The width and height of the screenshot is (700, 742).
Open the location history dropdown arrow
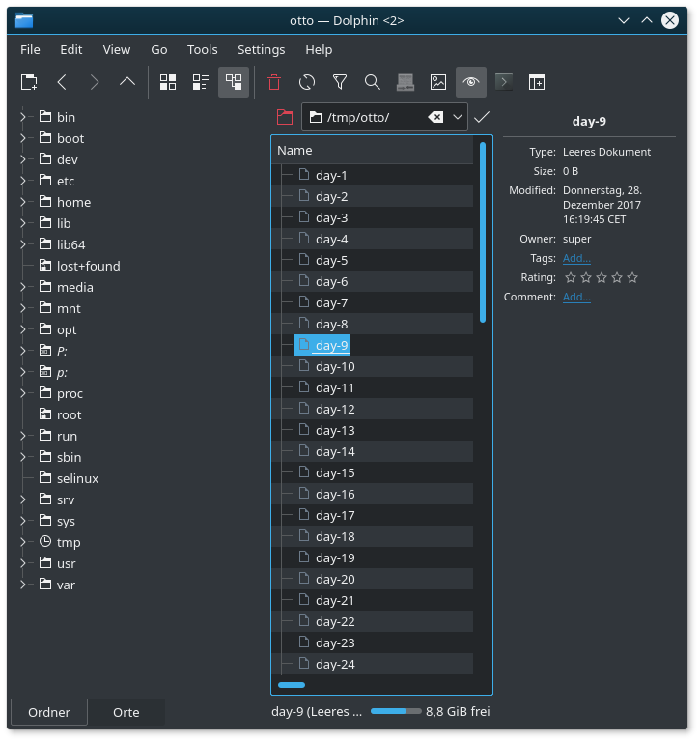point(458,117)
